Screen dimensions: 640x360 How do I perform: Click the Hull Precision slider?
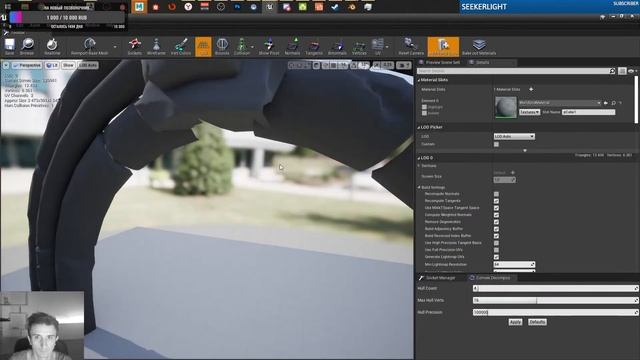point(556,312)
